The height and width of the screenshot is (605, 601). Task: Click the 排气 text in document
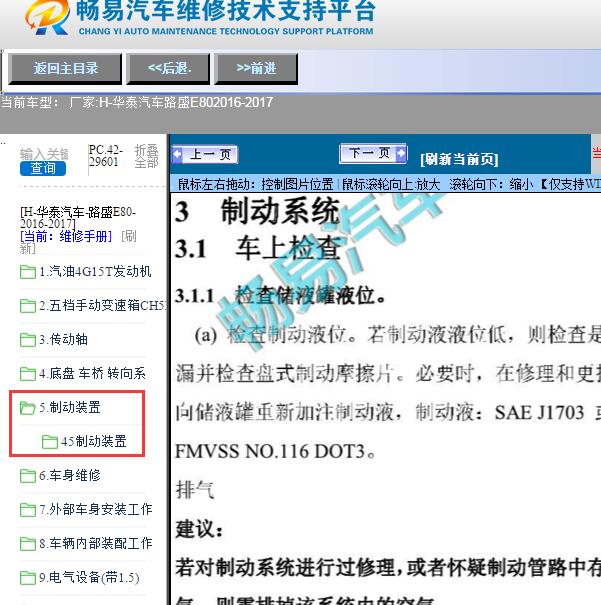(x=194, y=490)
